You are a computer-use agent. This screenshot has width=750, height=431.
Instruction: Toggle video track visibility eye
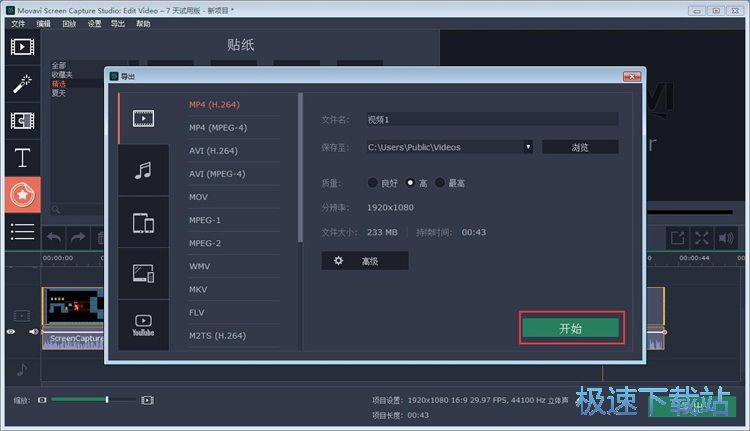(x=11, y=332)
